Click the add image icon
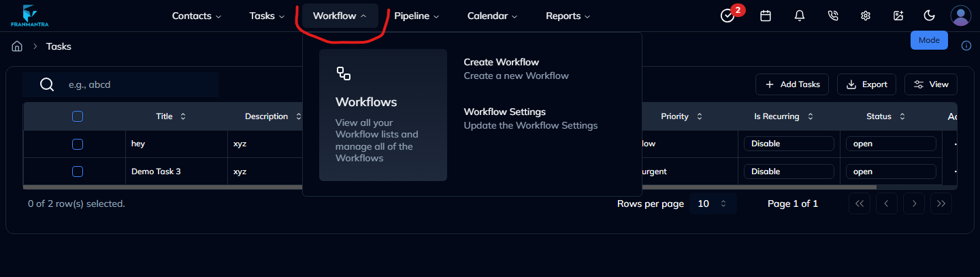 tap(898, 16)
